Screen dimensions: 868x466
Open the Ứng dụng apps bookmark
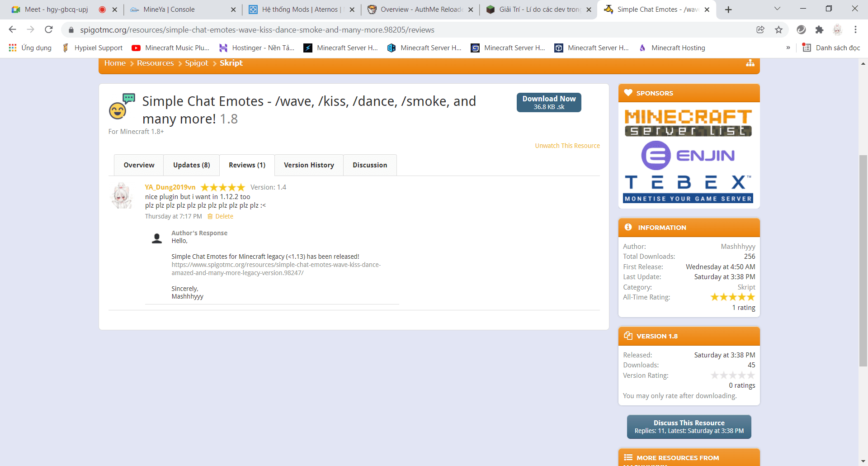coord(30,48)
